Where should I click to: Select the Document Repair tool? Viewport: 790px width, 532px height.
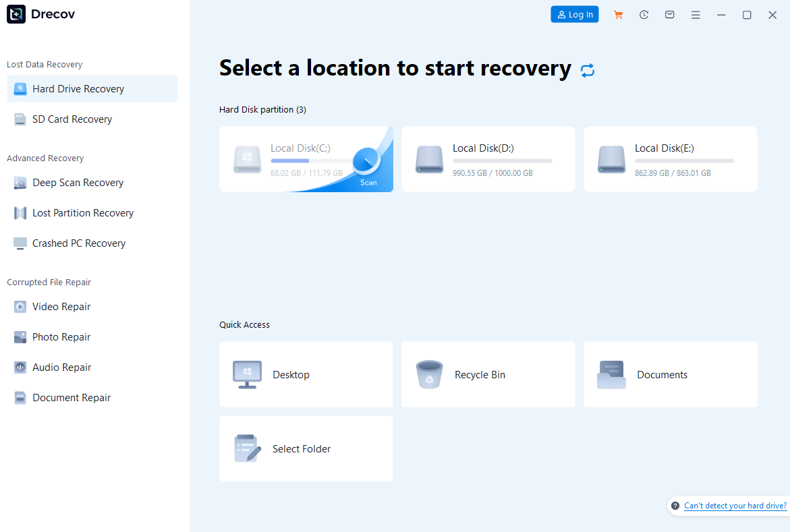[x=71, y=397]
